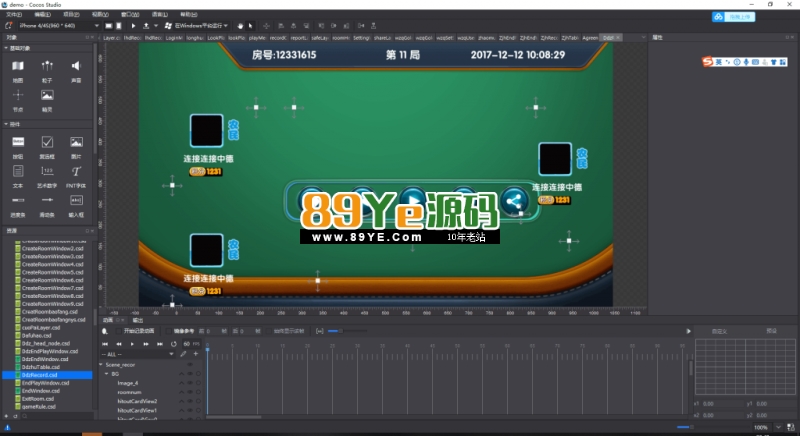The width and height of the screenshot is (800, 436).
Task: Jump to first frame in timeline
Action: [x=105, y=344]
